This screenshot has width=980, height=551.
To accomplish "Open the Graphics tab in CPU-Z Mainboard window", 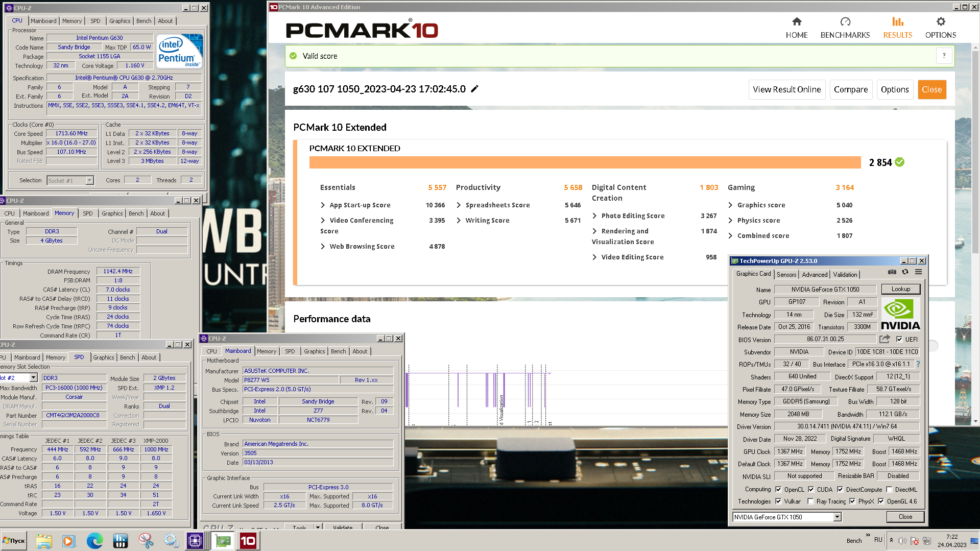I will 314,351.
